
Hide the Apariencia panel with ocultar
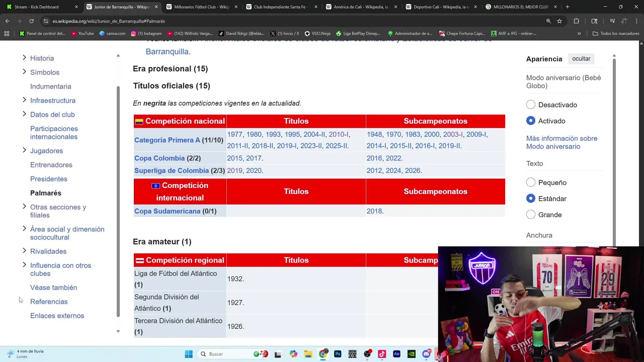tap(581, 59)
